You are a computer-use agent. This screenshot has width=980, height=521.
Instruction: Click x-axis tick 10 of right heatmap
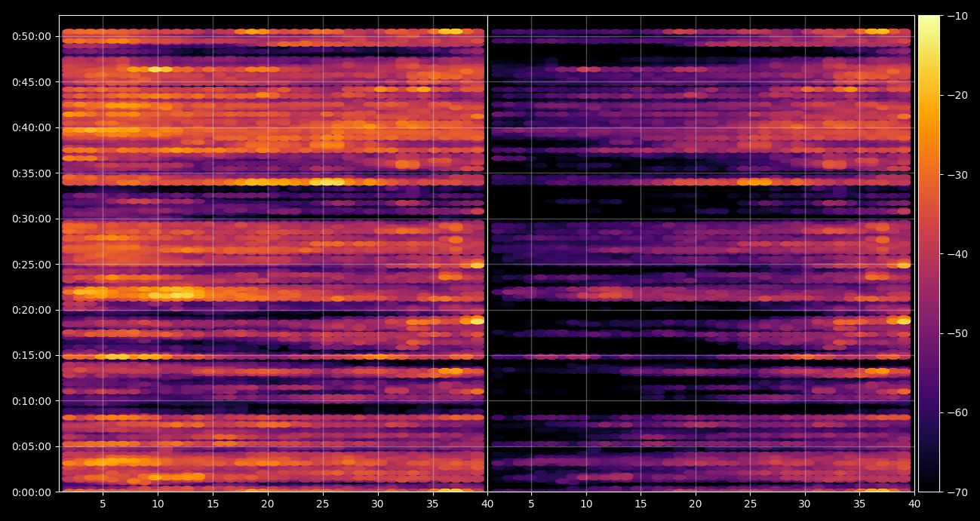(585, 504)
